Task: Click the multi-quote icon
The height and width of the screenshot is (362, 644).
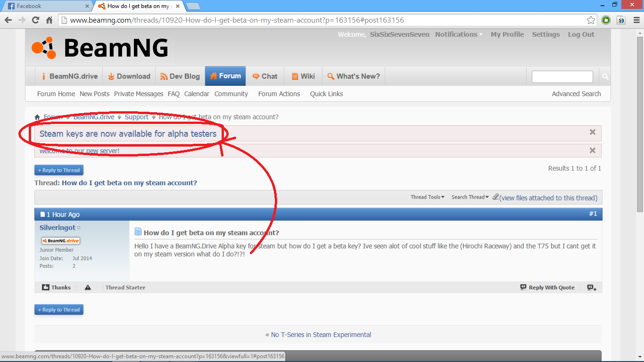Action: click(x=592, y=288)
